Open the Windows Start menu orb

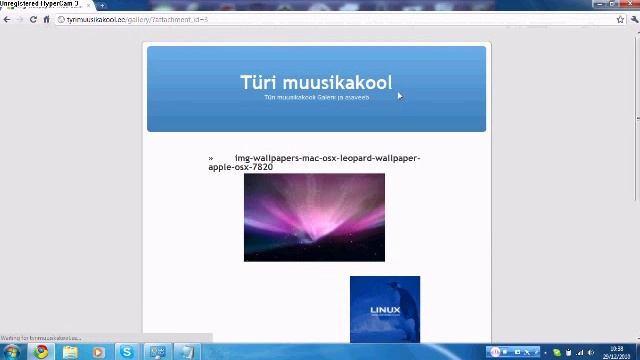pyautogui.click(x=11, y=352)
